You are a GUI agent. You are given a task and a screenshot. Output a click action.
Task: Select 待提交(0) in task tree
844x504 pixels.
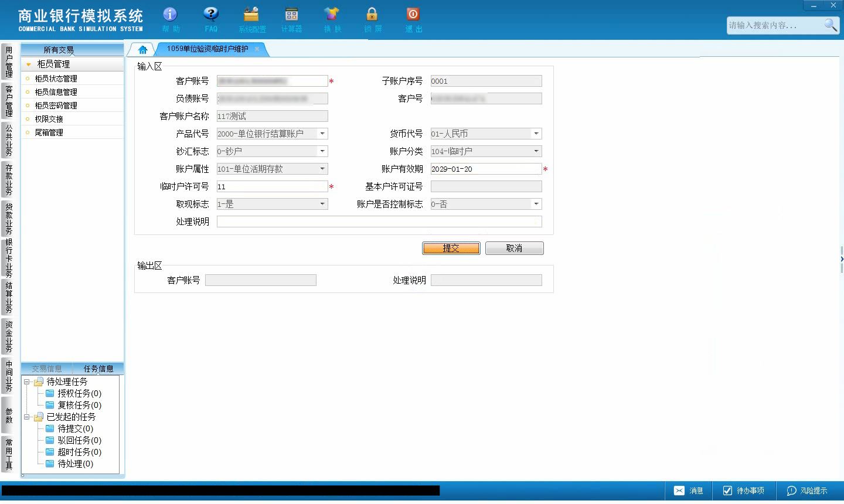tap(69, 428)
